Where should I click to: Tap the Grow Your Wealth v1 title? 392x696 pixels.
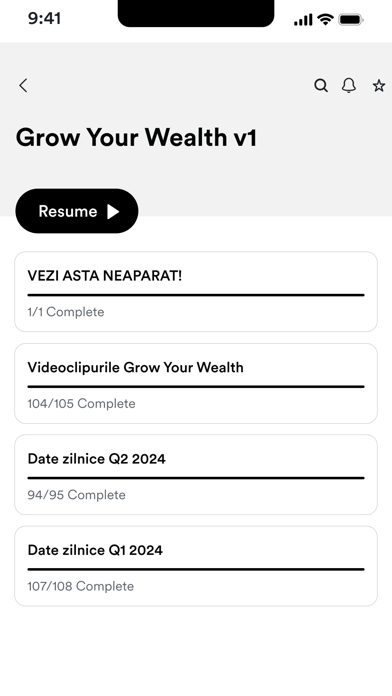136,137
